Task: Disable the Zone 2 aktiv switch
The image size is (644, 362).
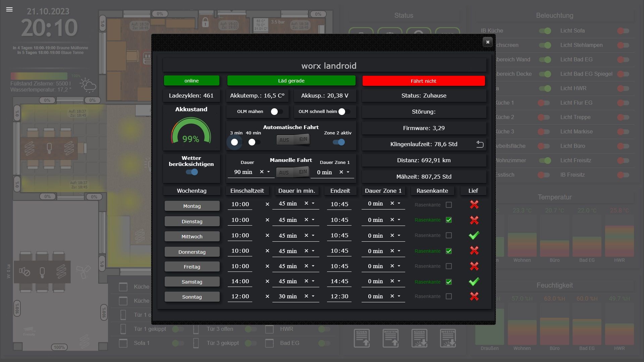Action: 339,142
